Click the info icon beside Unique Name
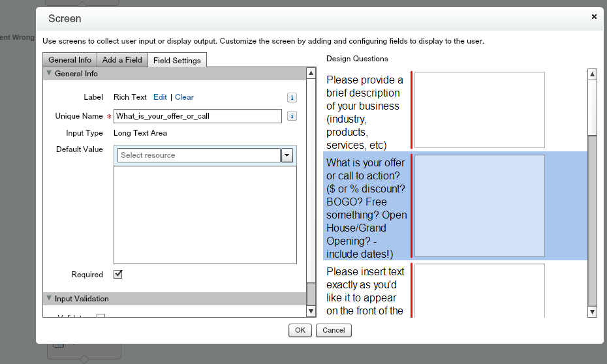Image resolution: width=607 pixels, height=364 pixels. (x=292, y=116)
